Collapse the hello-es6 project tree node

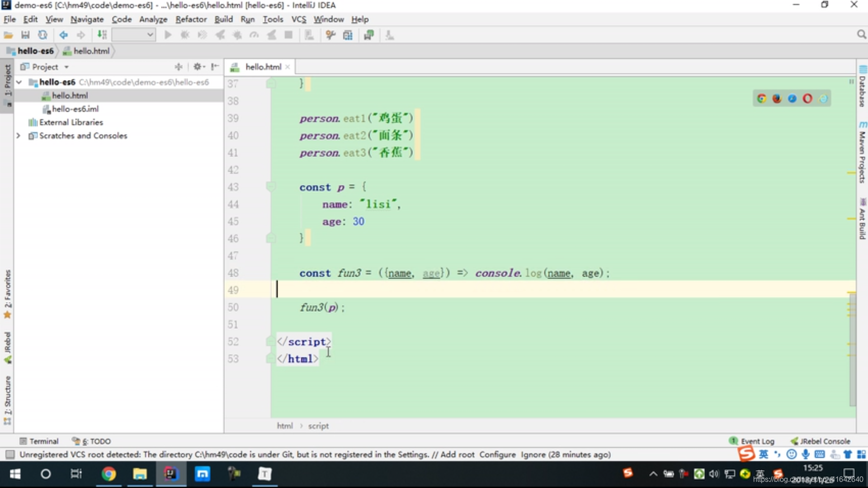(19, 82)
